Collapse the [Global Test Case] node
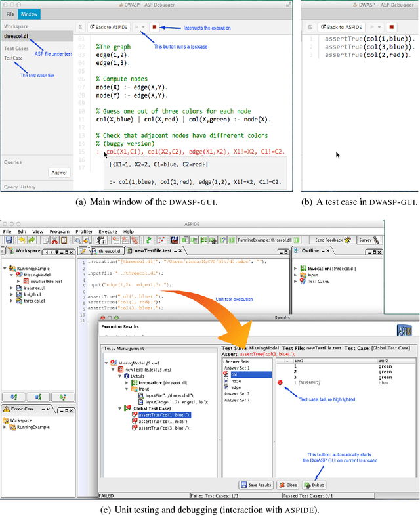Screen dimensions: 420x530 click(x=120, y=409)
